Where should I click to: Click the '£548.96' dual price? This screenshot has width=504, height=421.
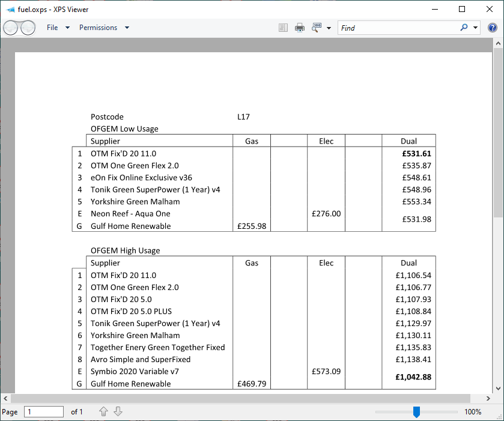point(416,190)
